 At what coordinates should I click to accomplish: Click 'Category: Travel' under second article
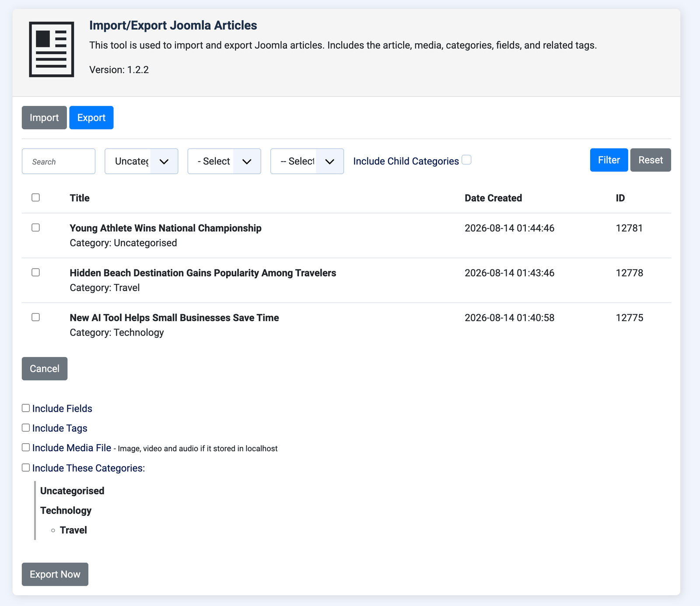click(105, 287)
